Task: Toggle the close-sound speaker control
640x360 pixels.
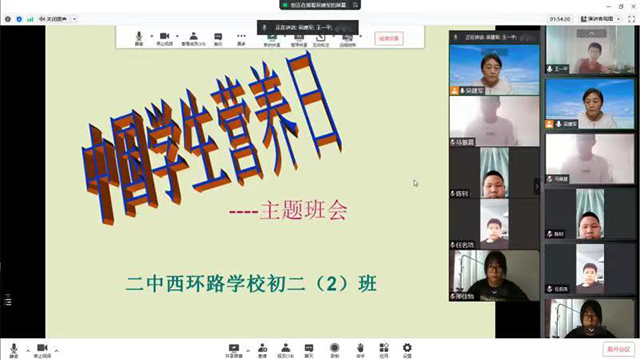Action: pyautogui.click(x=54, y=19)
